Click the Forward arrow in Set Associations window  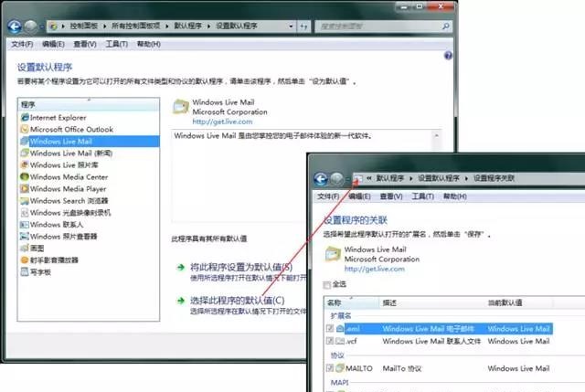[337, 179]
